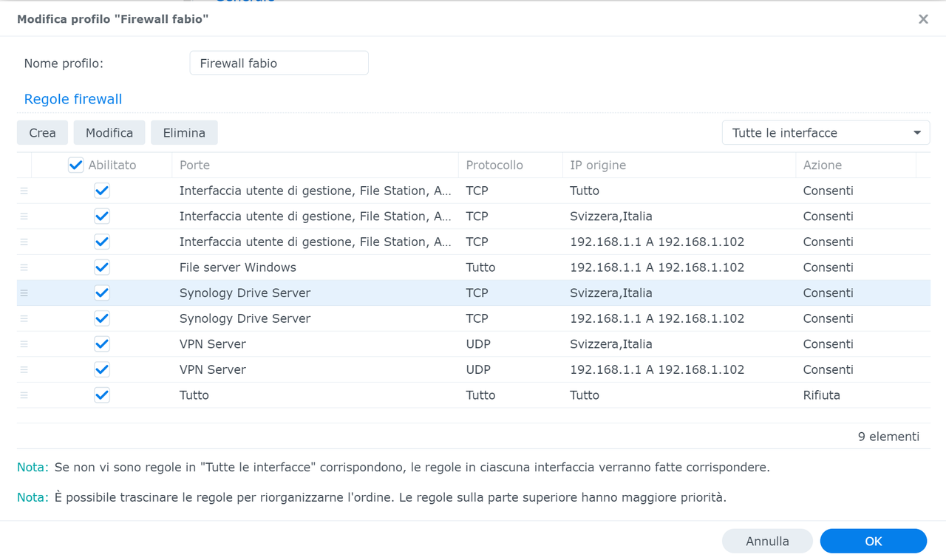The image size is (946, 560).
Task: Click the 9 elementi count text
Action: [x=888, y=437]
